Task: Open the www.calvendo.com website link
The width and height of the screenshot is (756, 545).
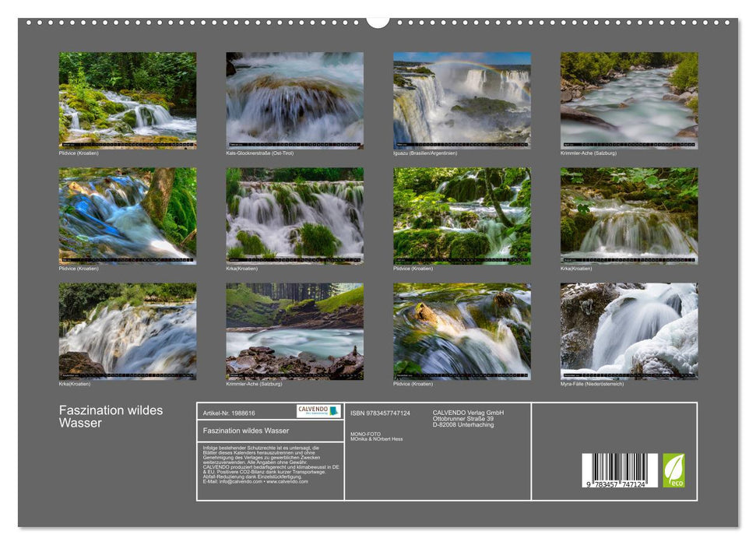Action: point(288,481)
